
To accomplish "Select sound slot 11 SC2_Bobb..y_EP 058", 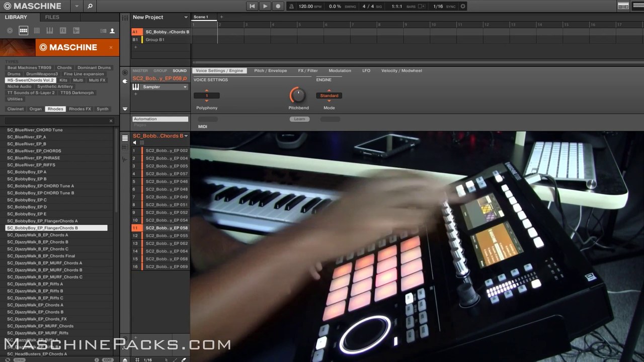I will (x=160, y=228).
